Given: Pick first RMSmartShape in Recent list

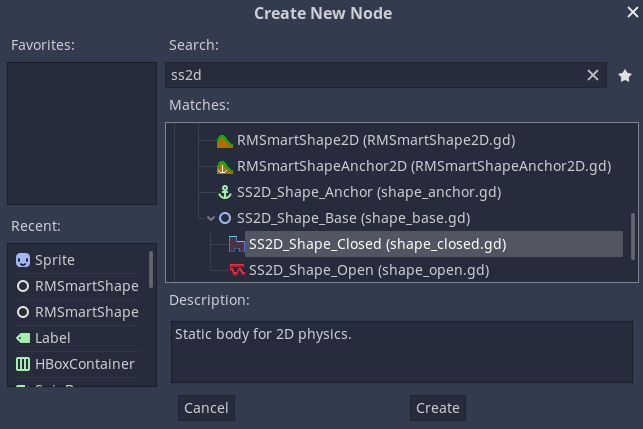Looking at the screenshot, I should coord(86,286).
